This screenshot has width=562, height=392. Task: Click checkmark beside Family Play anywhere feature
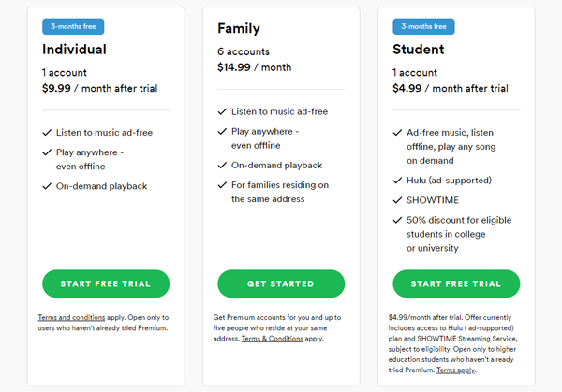pyautogui.click(x=222, y=132)
